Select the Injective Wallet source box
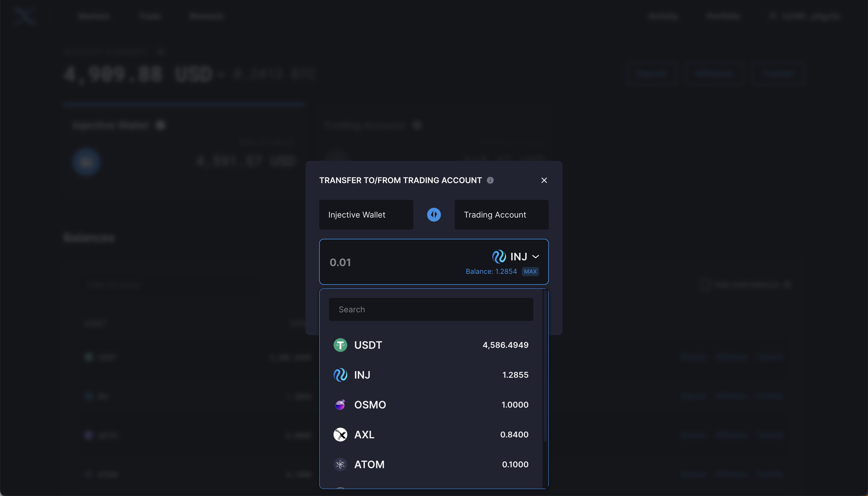Screen dimensions: 868x496 click(x=366, y=215)
